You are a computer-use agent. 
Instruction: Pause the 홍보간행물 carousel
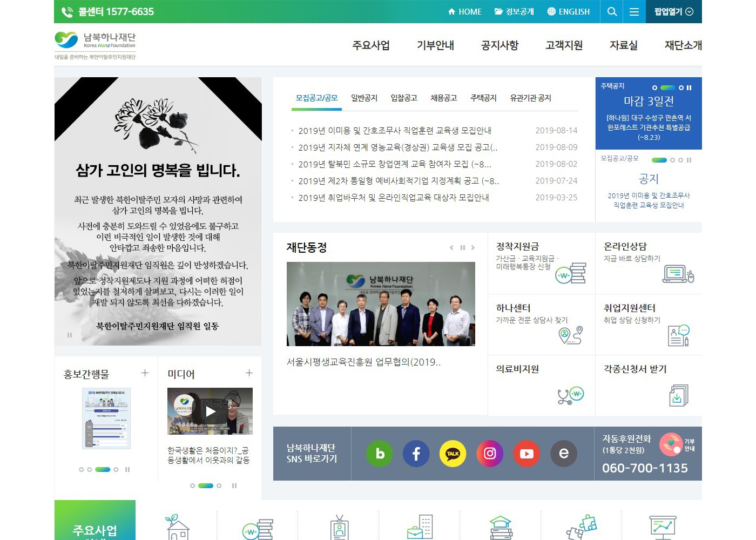pos(127,470)
